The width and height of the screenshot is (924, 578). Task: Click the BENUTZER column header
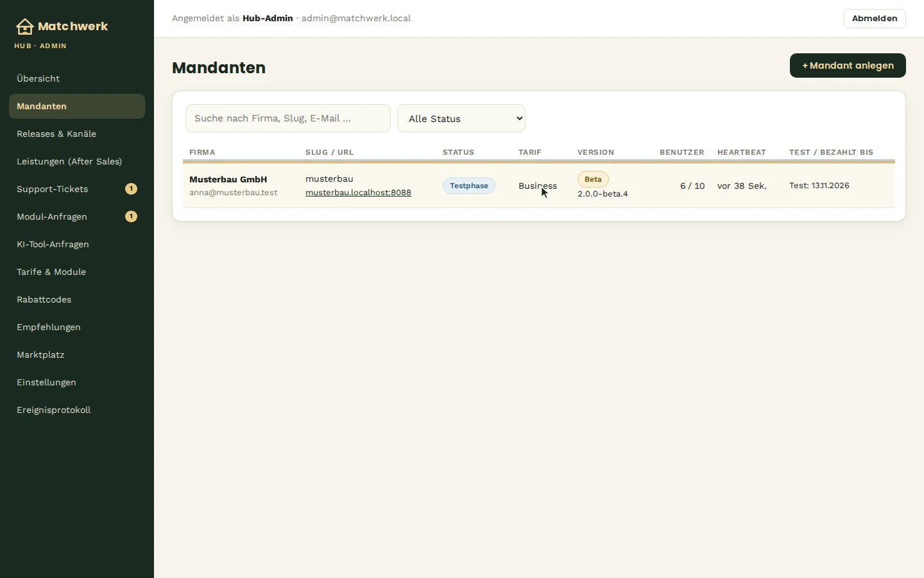coord(682,152)
